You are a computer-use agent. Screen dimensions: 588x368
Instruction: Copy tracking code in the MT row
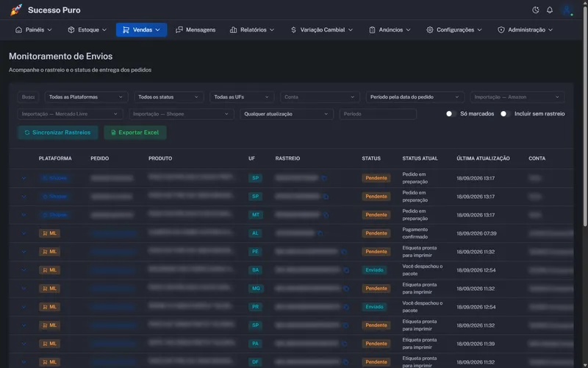tap(326, 215)
